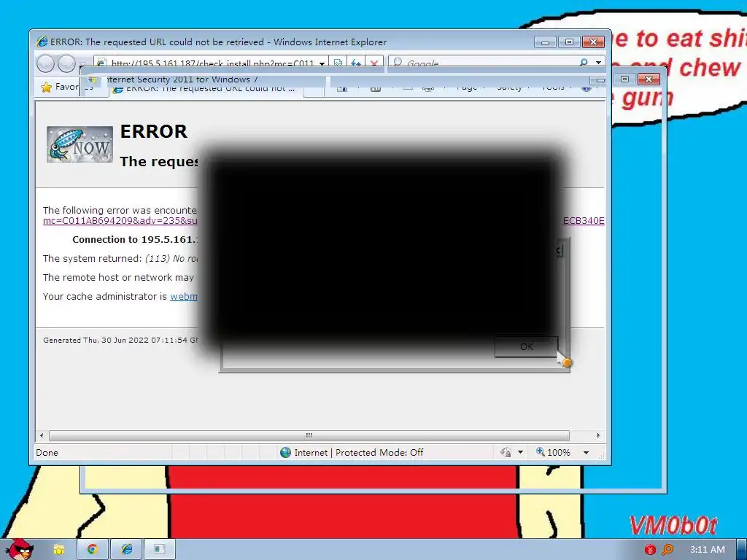Click the red Stop loading icon
This screenshot has height=560, width=747.
tap(374, 63)
